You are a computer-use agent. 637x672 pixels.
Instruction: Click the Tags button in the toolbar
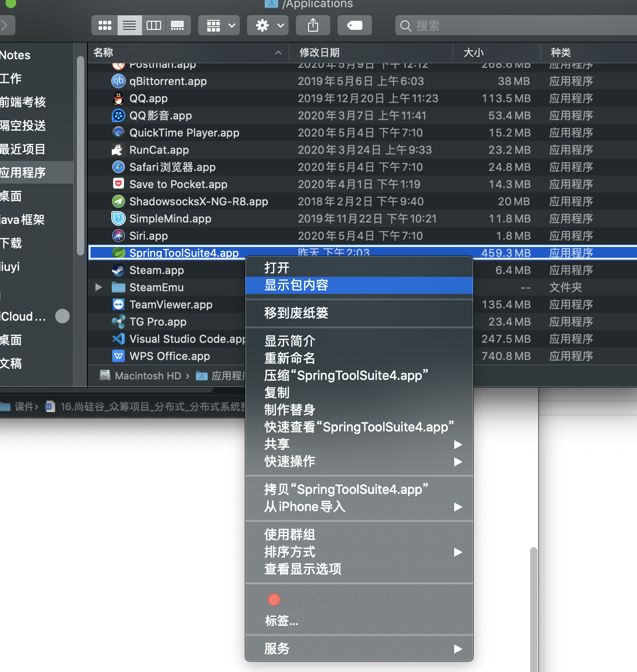click(354, 25)
